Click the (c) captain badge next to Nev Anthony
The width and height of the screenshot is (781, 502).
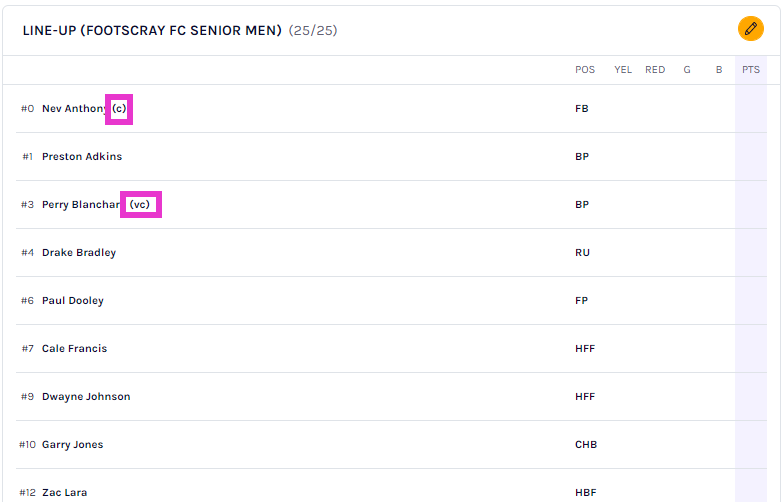coord(119,108)
